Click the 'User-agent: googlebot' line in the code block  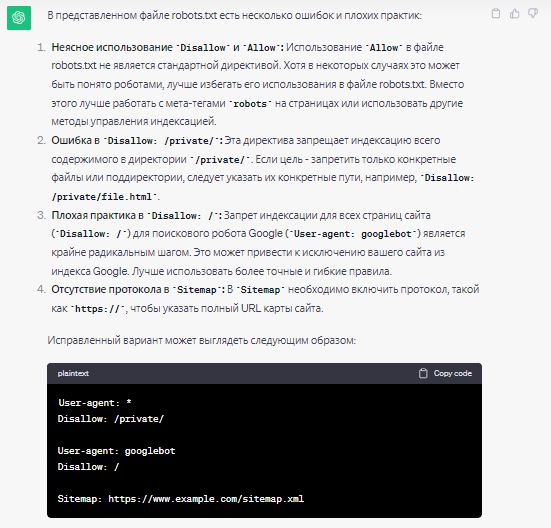(116, 451)
